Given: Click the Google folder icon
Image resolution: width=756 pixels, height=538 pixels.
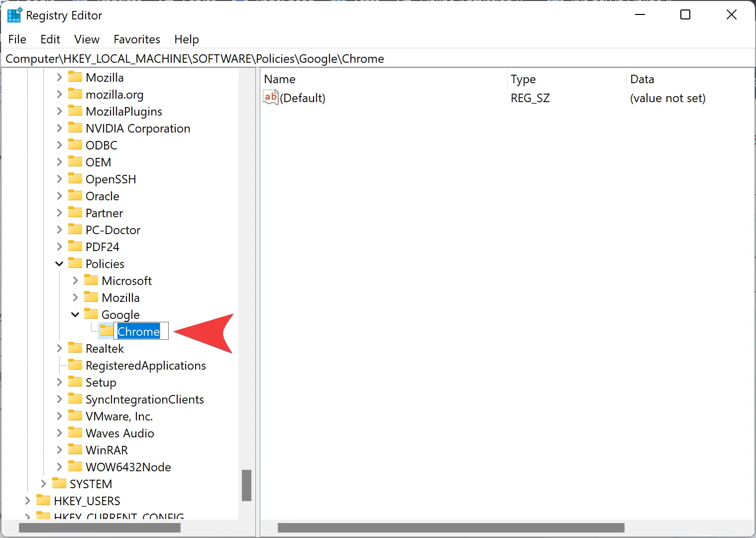Looking at the screenshot, I should coord(92,314).
